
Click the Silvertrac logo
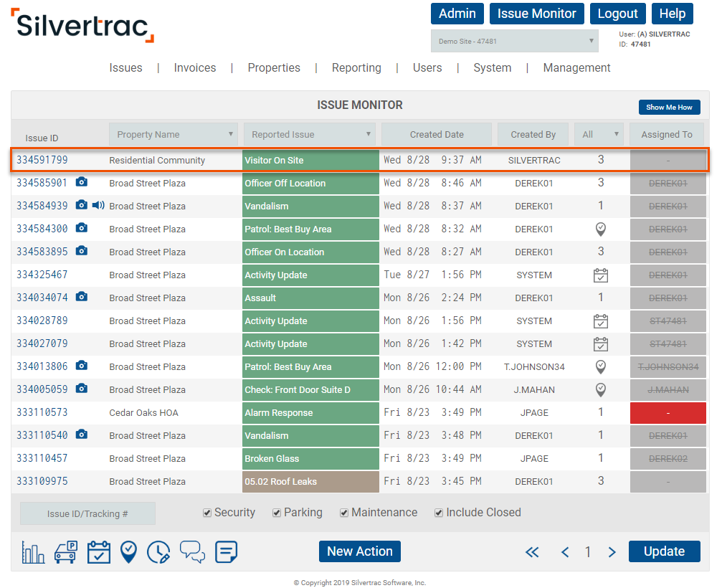[82, 25]
